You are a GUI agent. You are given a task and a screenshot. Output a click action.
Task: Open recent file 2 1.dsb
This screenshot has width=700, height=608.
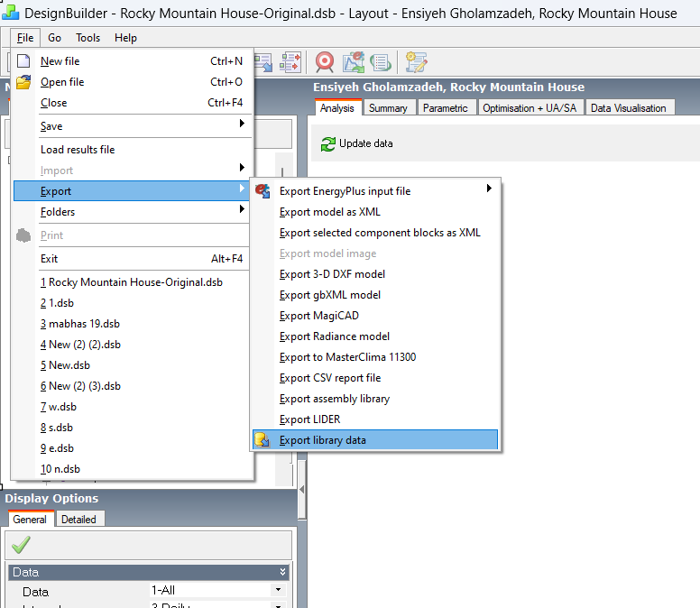point(133,303)
